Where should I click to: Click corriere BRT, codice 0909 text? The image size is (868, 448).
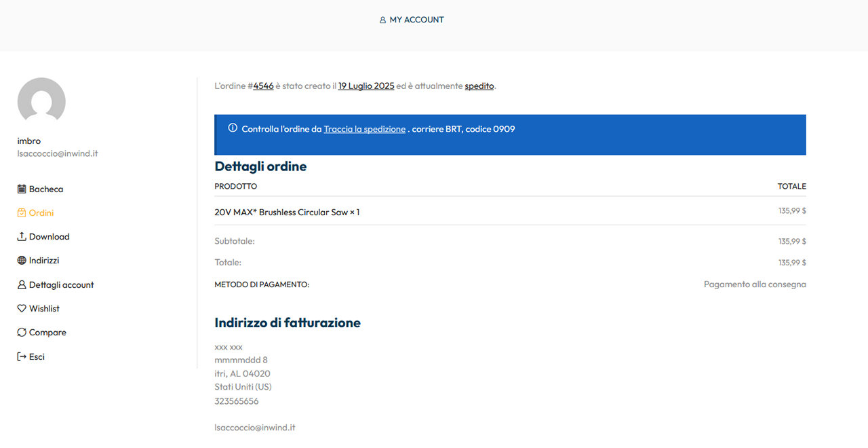[463, 129]
